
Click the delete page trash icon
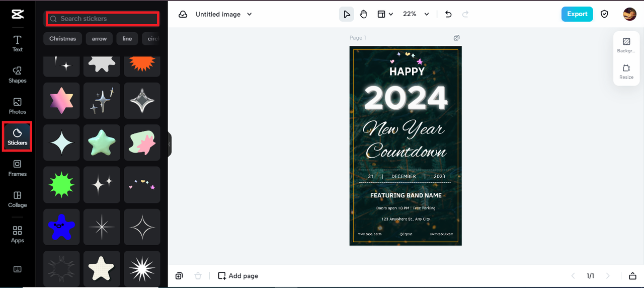pyautogui.click(x=198, y=276)
